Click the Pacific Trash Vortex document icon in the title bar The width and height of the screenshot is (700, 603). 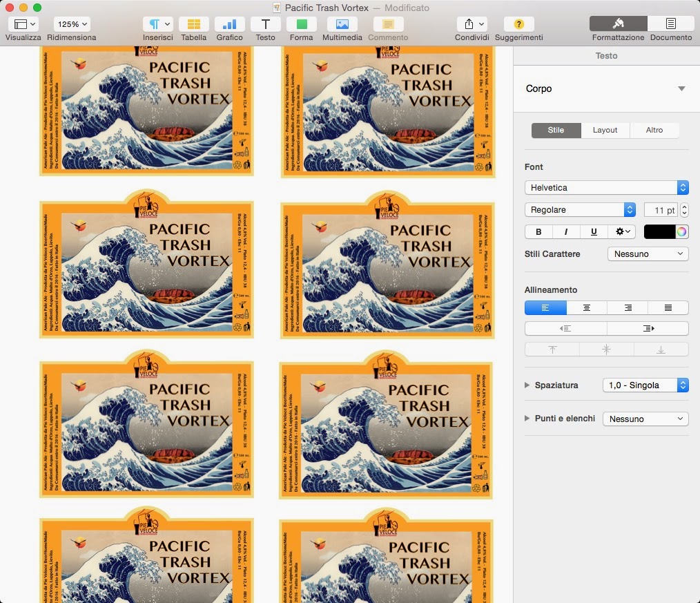[277, 8]
